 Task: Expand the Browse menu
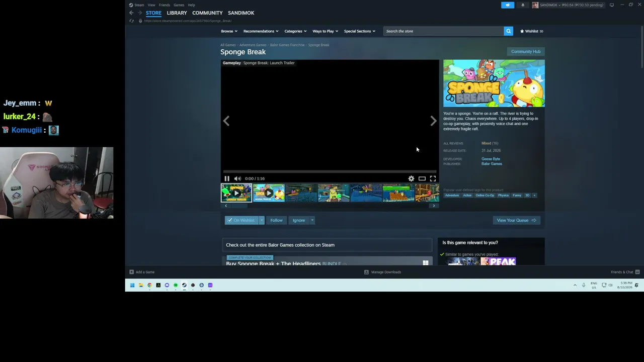229,31
